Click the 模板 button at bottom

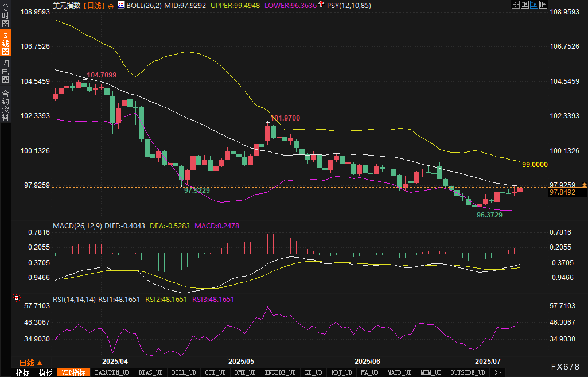46,372
